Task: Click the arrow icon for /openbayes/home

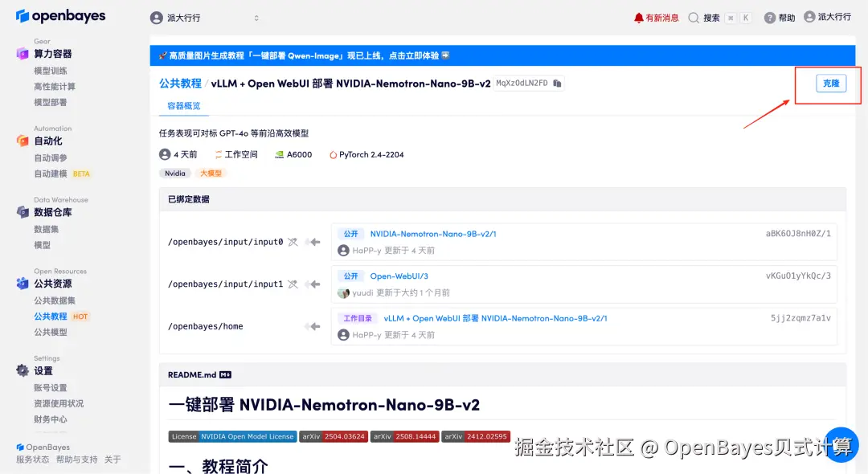Action: click(313, 326)
